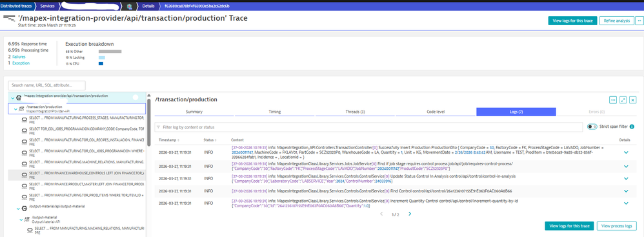The width and height of the screenshot is (644, 237).
Task: Toggle the Strict span filter switch
Action: [592, 127]
